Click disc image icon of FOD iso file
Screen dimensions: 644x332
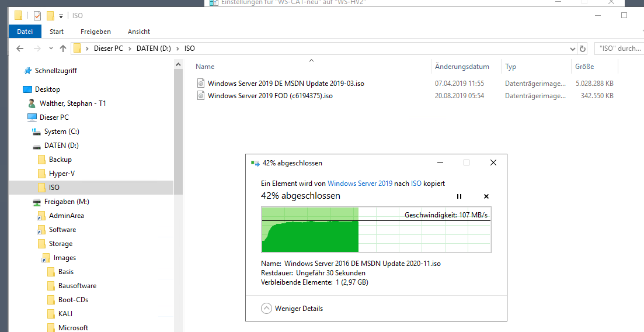(x=200, y=96)
